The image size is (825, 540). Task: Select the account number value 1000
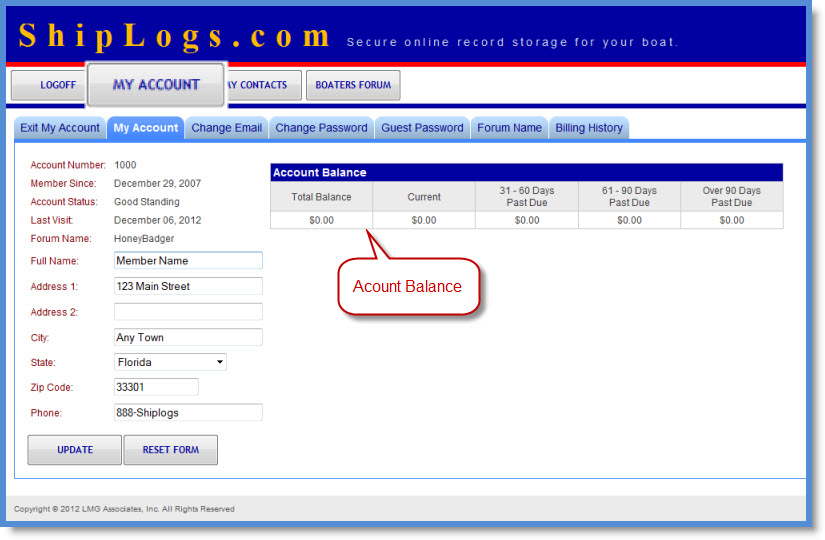pyautogui.click(x=125, y=165)
